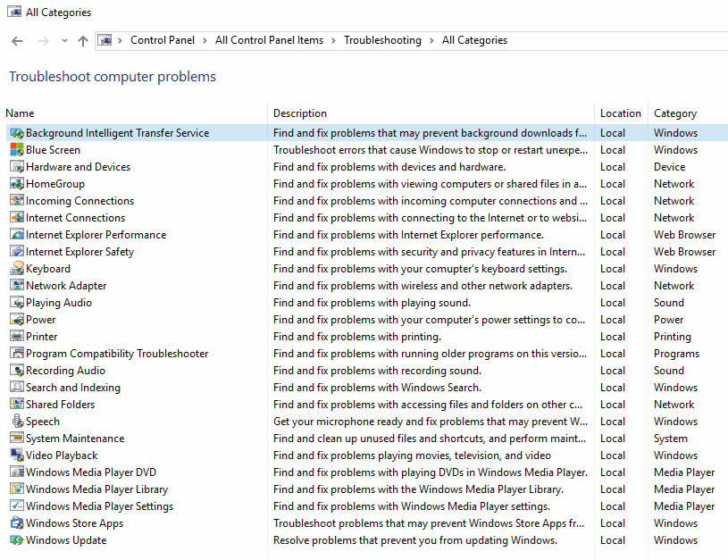Viewport: 728px width, 560px height.
Task: Sort list by Description column header
Action: 300,113
